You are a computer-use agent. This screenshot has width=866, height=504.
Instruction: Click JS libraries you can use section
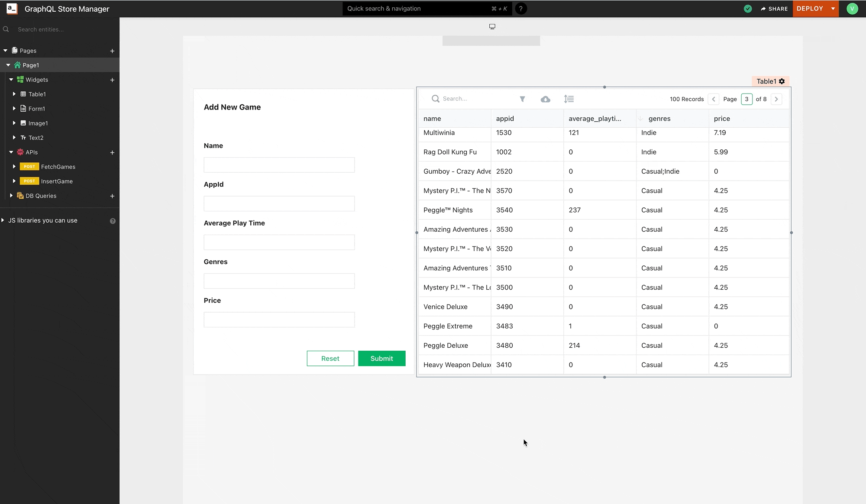[x=42, y=220]
